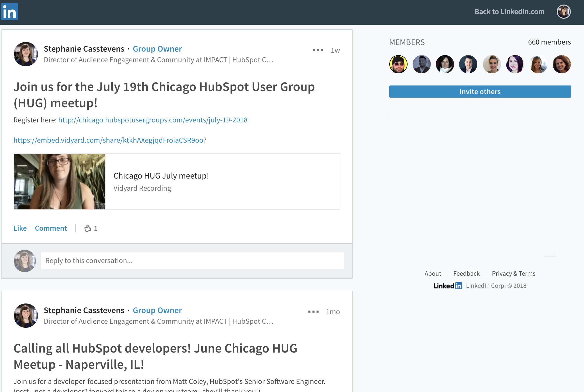Open options menu on the 1w post
The height and width of the screenshot is (392, 584).
pos(318,50)
